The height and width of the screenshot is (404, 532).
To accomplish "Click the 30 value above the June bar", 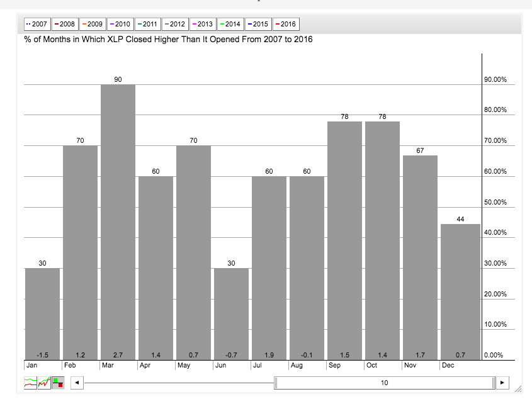I will pos(231,263).
